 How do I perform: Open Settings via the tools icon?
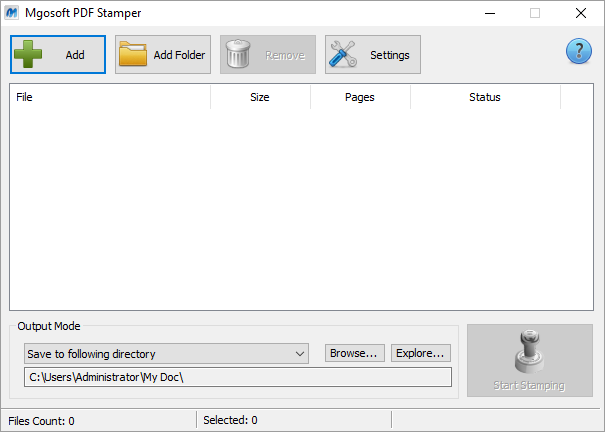(x=345, y=55)
